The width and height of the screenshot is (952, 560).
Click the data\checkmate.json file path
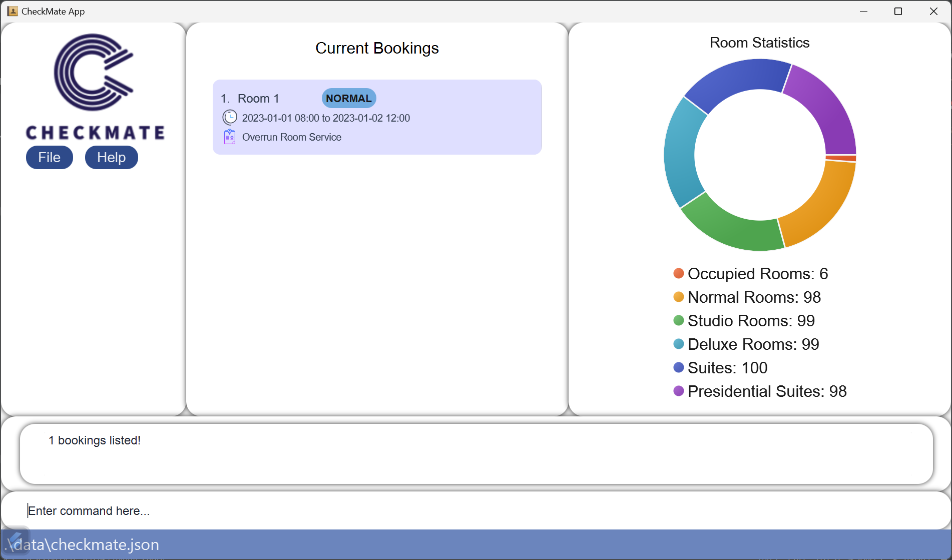point(82,544)
